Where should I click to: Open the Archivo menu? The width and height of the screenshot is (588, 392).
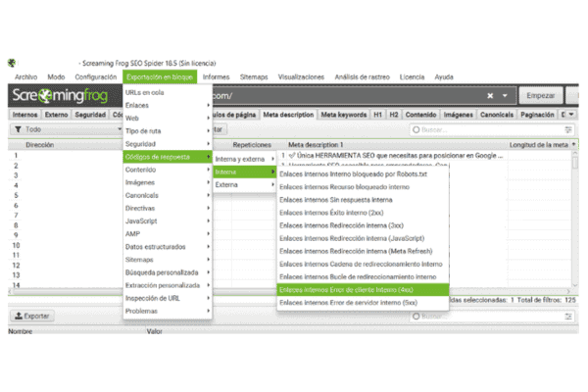[25, 76]
